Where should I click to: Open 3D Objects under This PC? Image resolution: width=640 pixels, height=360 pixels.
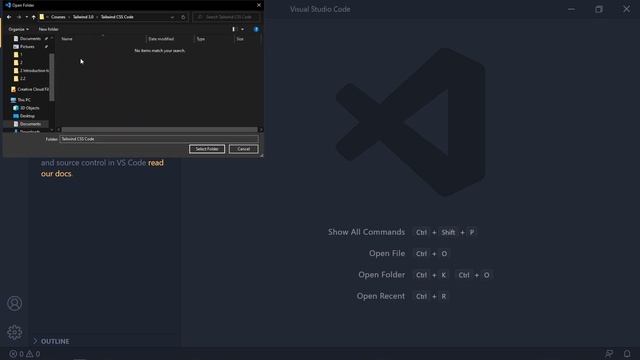tap(27, 108)
